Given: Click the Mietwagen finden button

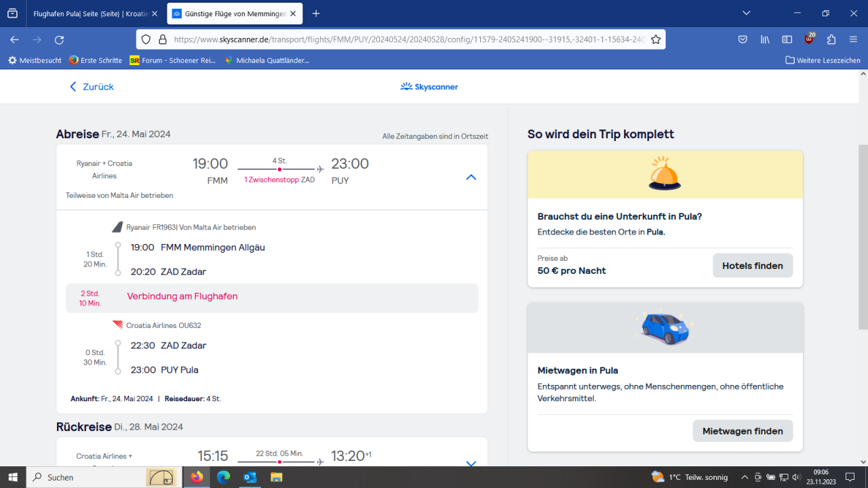Looking at the screenshot, I should tap(743, 431).
